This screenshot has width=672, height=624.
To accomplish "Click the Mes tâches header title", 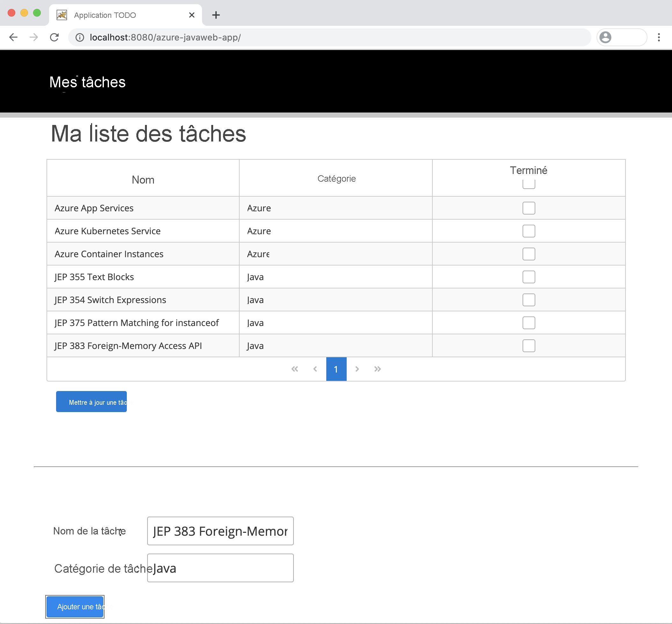I will [87, 82].
